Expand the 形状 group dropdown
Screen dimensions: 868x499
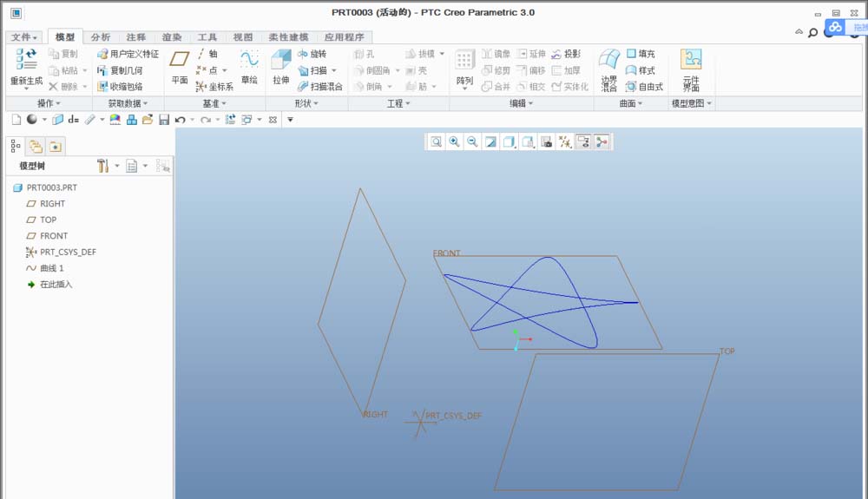tap(306, 103)
